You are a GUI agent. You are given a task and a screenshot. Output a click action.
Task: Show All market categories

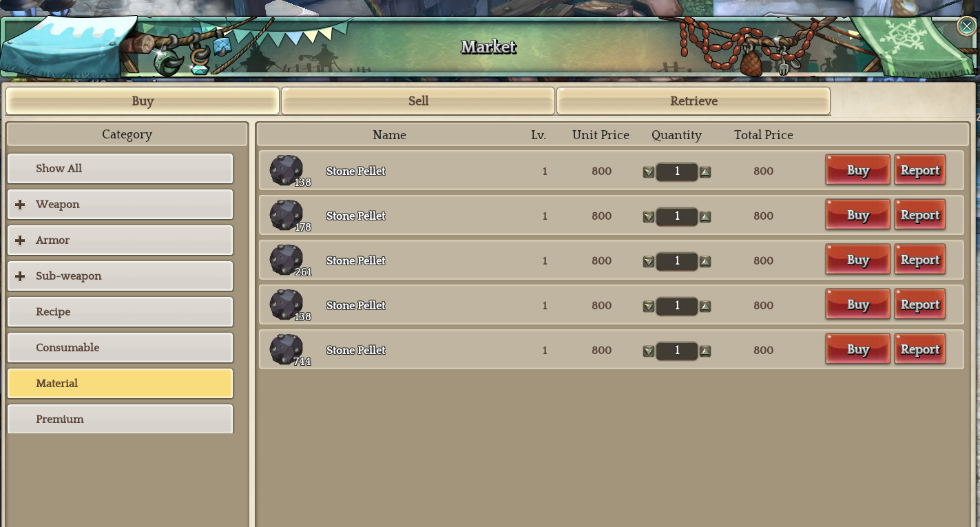pos(121,168)
